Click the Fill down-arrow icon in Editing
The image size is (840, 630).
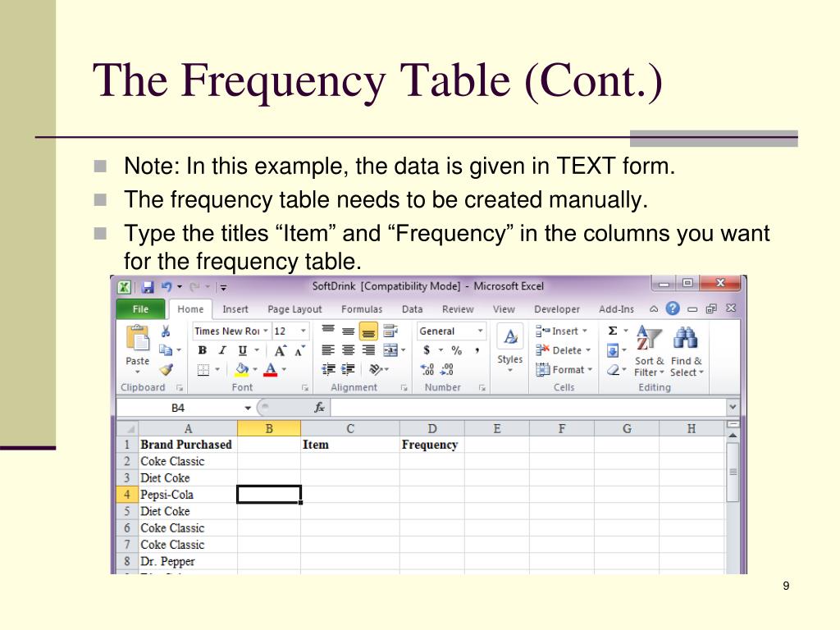(x=613, y=351)
